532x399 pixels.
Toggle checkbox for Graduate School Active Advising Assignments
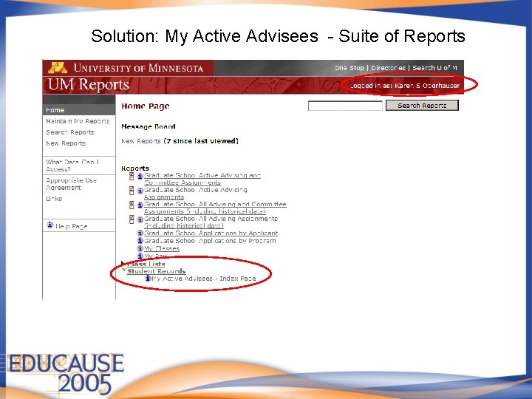(132, 191)
